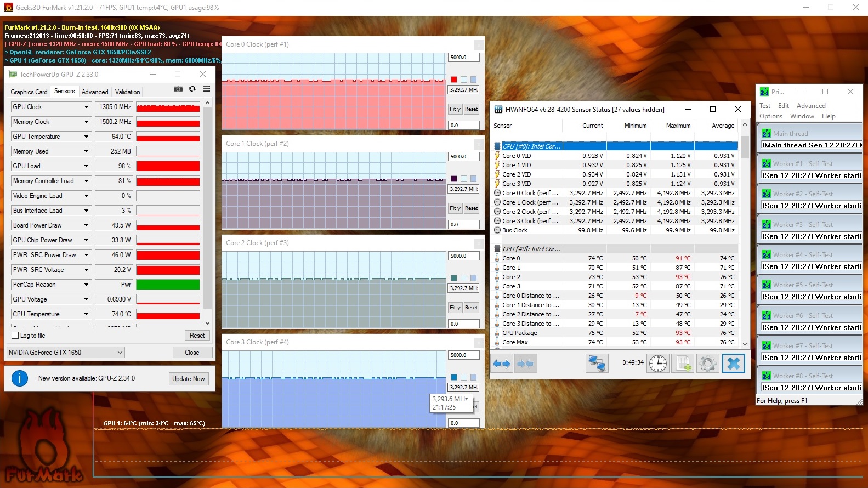Click the Update Now button
The image size is (868, 488).
coord(189,379)
